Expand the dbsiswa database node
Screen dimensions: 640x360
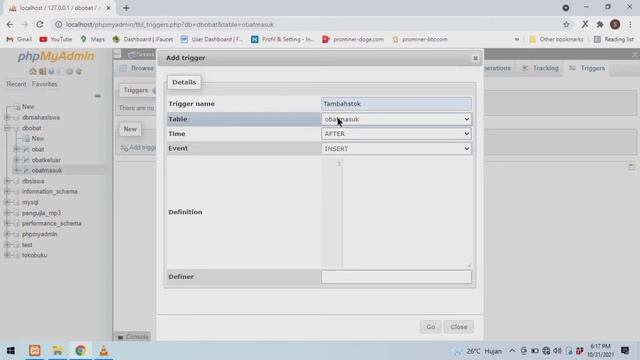pos(7,181)
